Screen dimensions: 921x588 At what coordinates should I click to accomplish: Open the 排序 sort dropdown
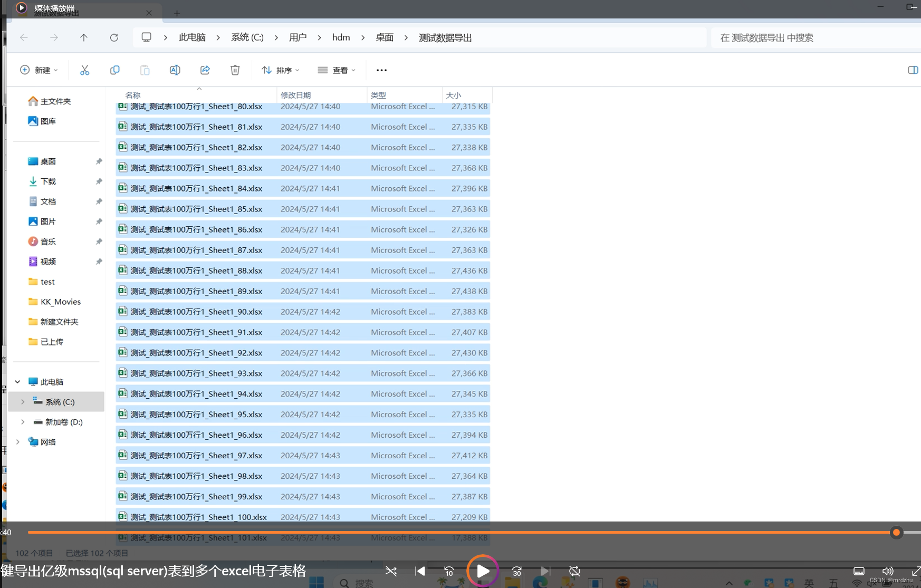[281, 70]
